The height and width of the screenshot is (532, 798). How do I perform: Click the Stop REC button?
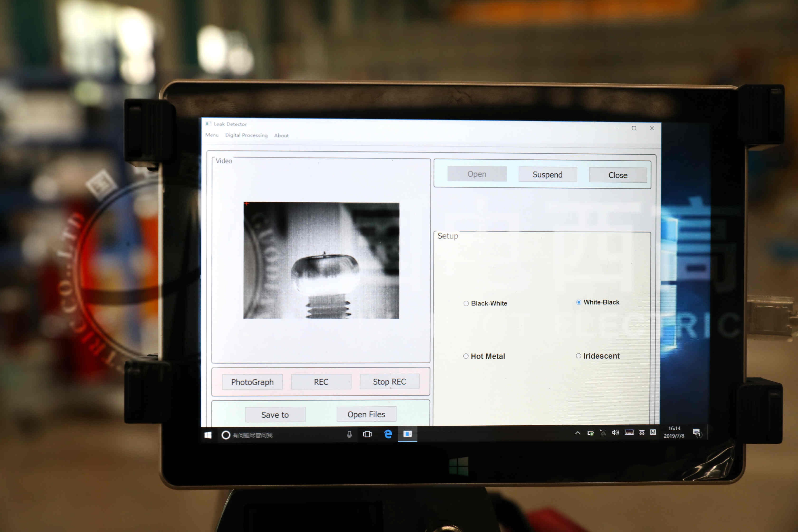389,382
